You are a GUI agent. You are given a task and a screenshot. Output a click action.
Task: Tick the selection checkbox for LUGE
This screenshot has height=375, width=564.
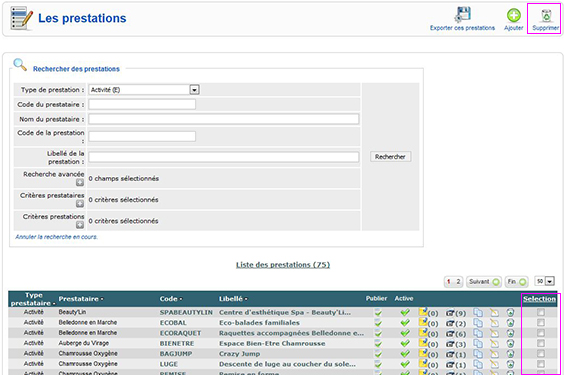[x=541, y=364]
